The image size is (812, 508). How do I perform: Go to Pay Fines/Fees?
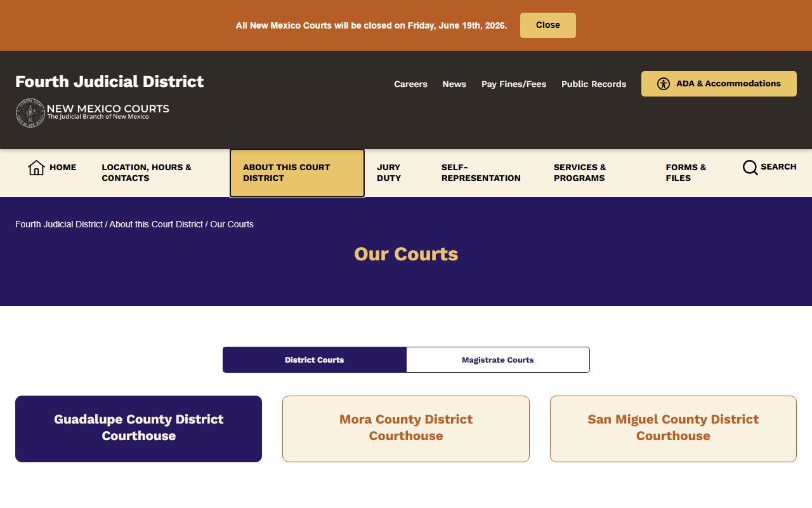click(514, 84)
